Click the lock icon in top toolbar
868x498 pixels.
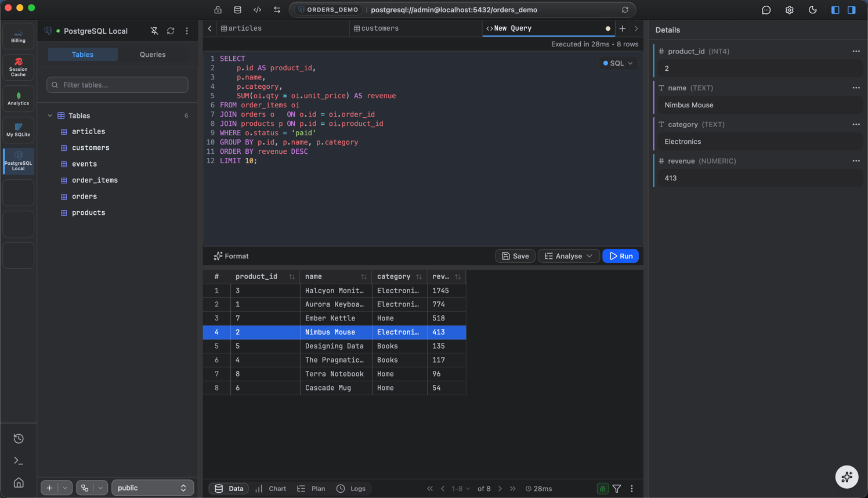(218, 10)
